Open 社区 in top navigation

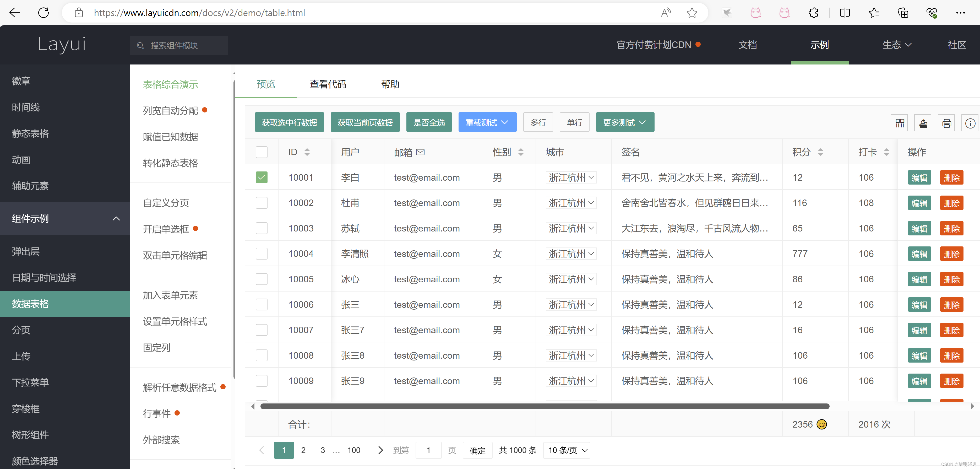coord(957,45)
